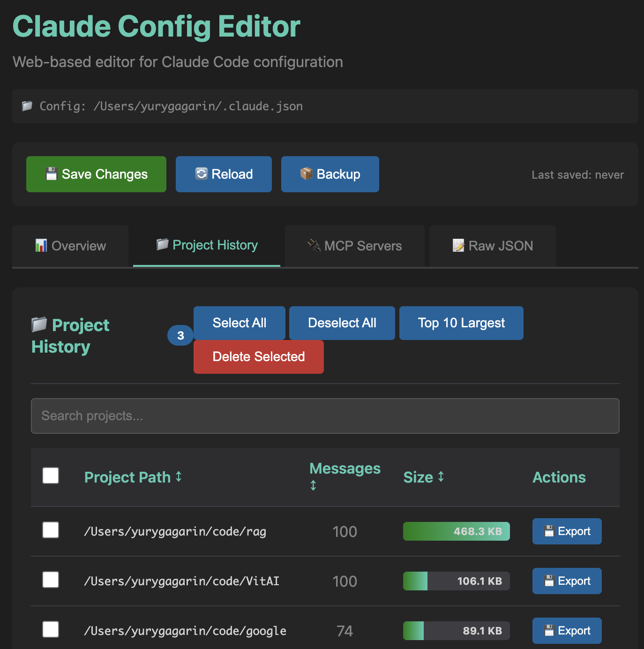Reload the configuration file

pyautogui.click(x=224, y=174)
